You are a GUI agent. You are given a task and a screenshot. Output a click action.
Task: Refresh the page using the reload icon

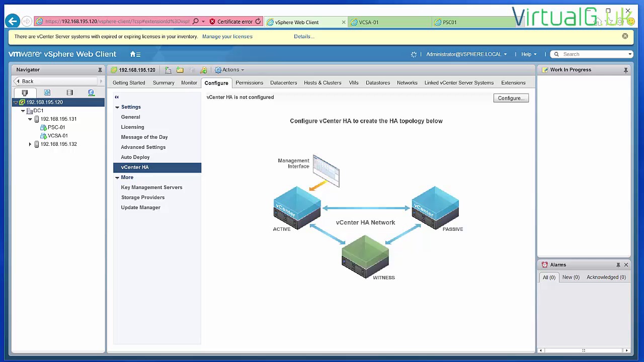pos(258,22)
